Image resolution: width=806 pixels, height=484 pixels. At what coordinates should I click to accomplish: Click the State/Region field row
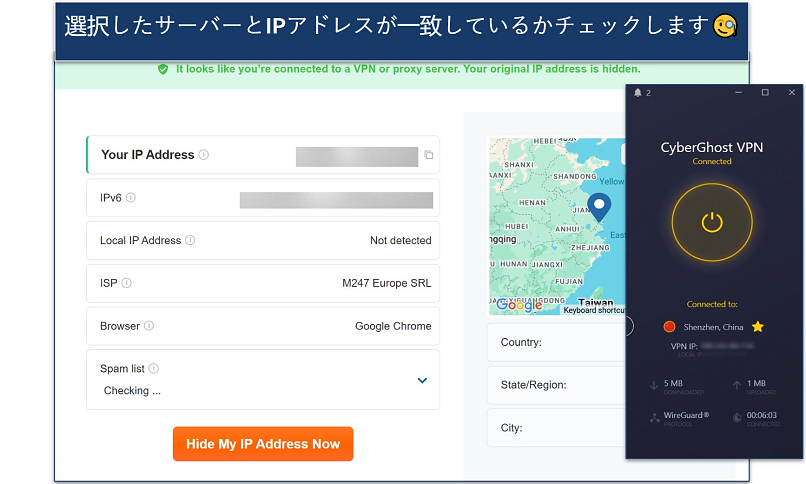click(556, 385)
